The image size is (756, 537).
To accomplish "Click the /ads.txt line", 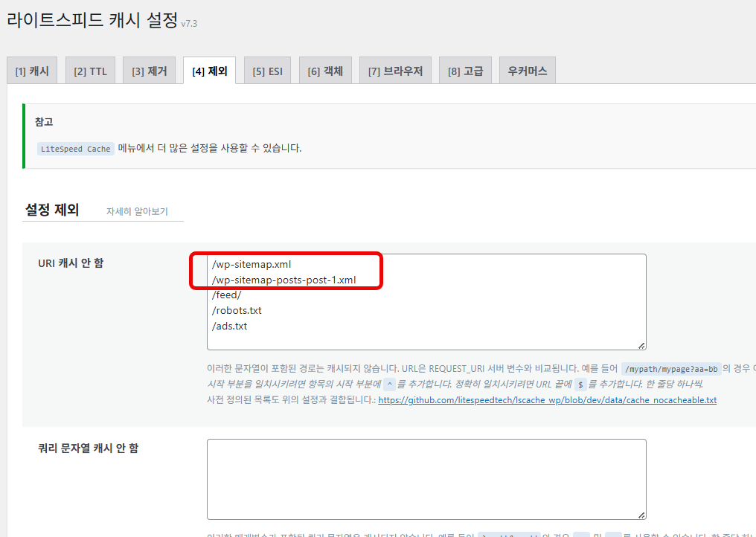I will pyautogui.click(x=229, y=326).
